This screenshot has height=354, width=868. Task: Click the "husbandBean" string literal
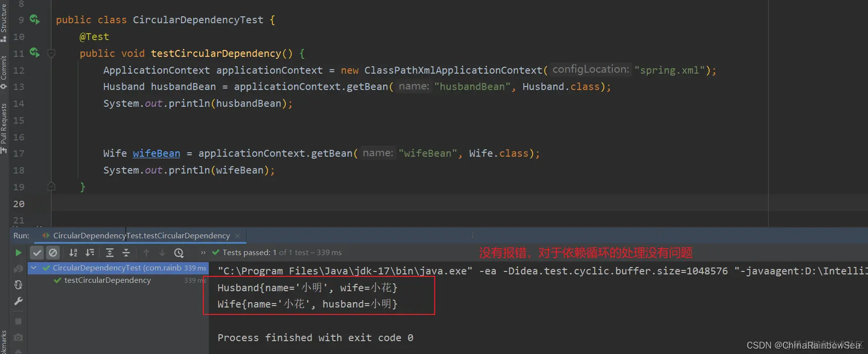pos(472,87)
